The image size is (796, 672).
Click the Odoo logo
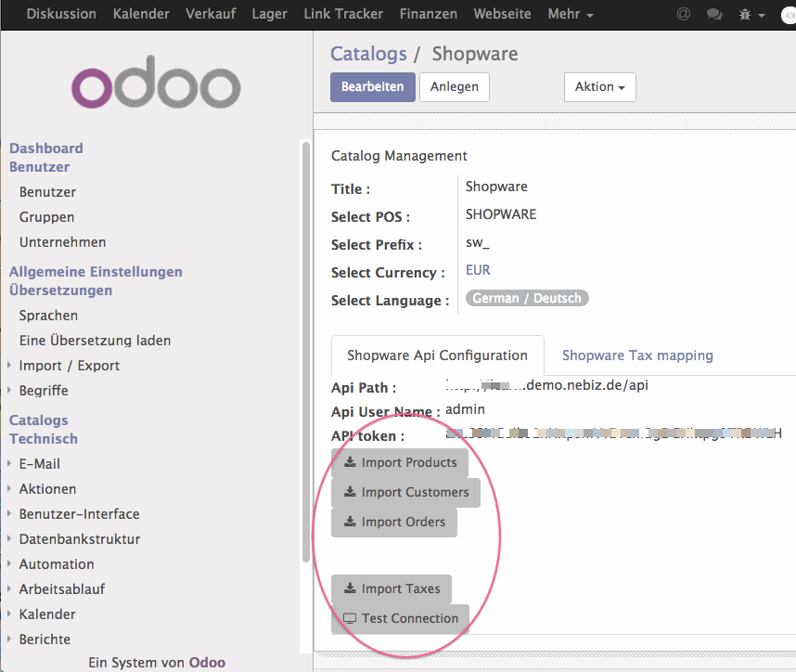tap(156, 82)
